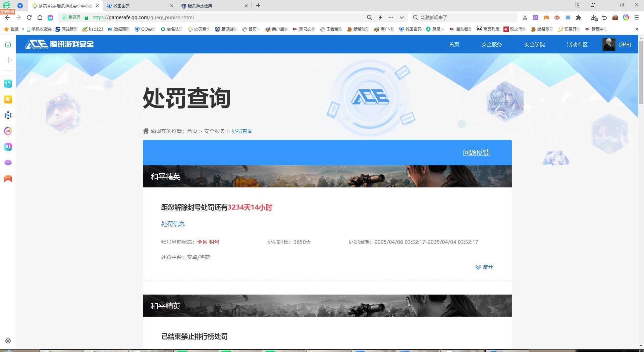The width and height of the screenshot is (644, 352).
Task: Open the 商品列表 bookmark
Action: point(488,29)
